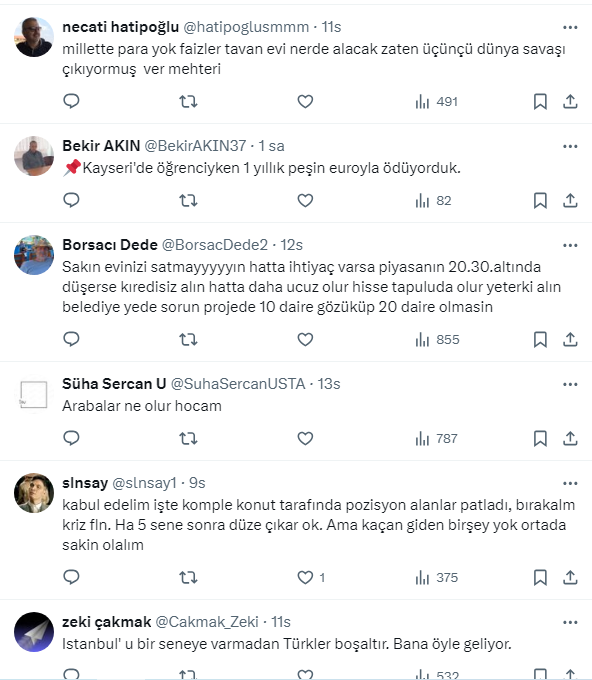
Task: Reply to necati hatipoğlu's tweet
Action: click(x=71, y=101)
